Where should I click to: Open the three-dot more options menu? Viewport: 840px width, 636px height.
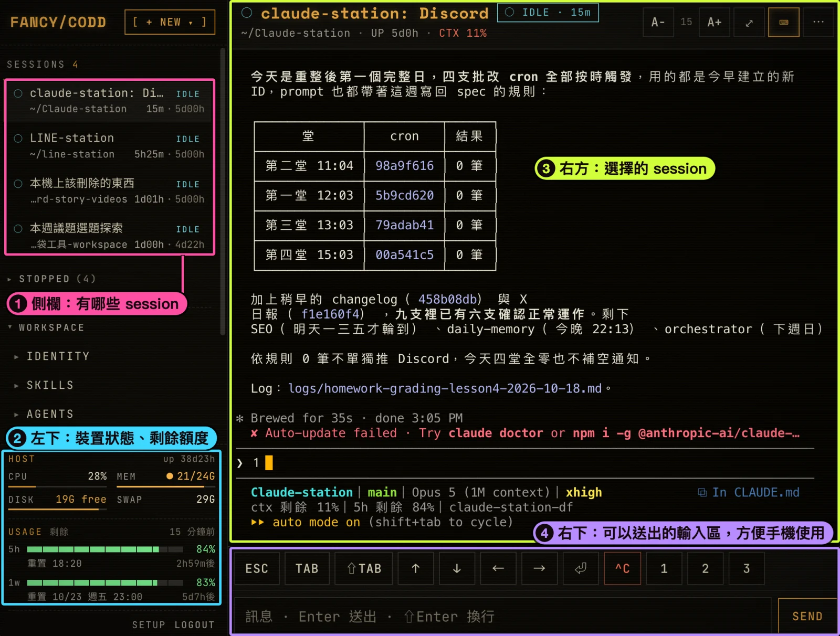pos(818,22)
